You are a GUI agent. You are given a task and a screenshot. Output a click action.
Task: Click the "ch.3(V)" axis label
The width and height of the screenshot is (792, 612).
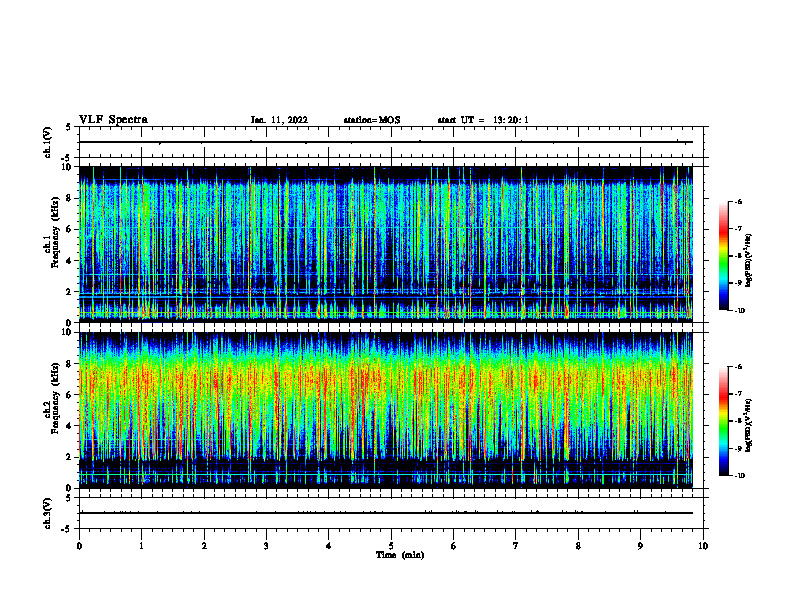[48, 514]
